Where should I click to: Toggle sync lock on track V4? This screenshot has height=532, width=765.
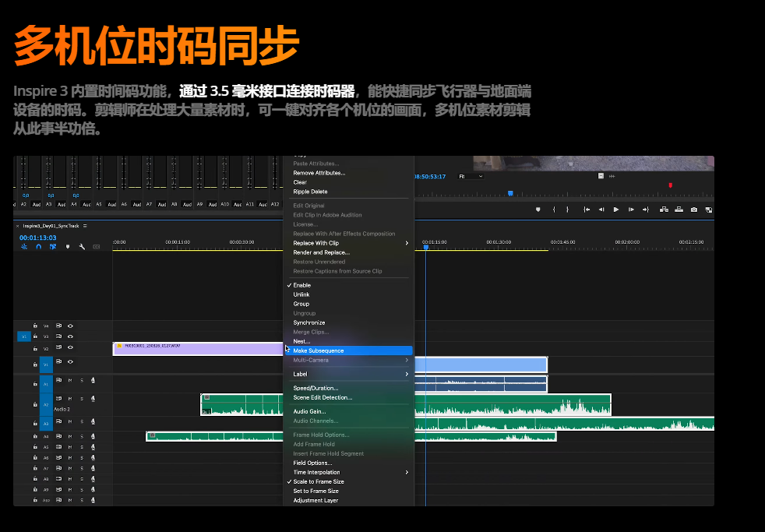(58, 326)
